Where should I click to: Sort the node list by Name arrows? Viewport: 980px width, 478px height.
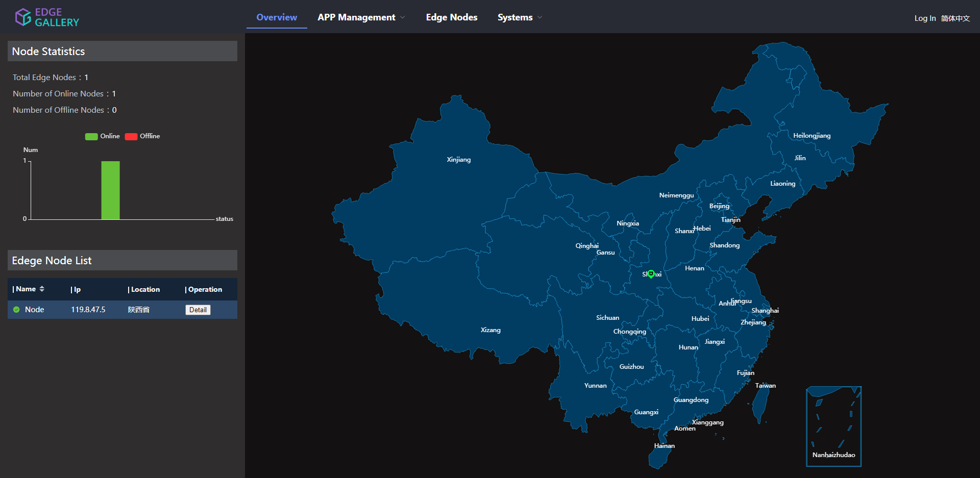point(42,289)
